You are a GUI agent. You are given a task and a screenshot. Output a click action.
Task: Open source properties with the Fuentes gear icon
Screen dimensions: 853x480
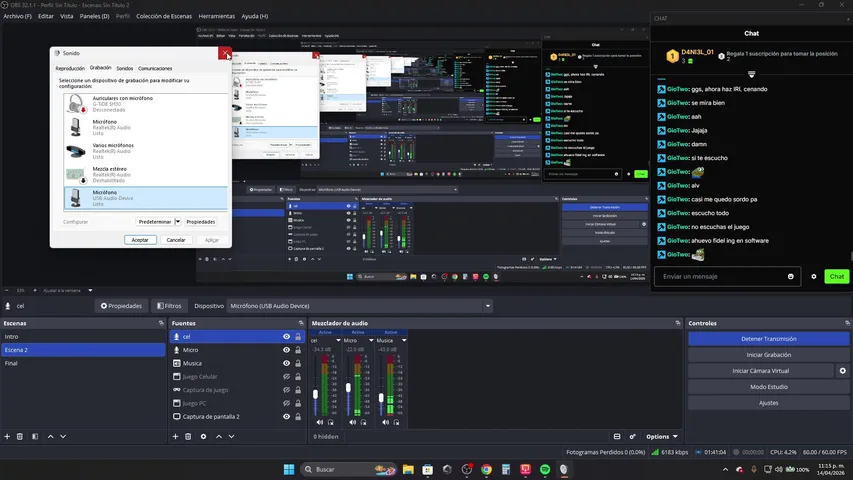203,436
